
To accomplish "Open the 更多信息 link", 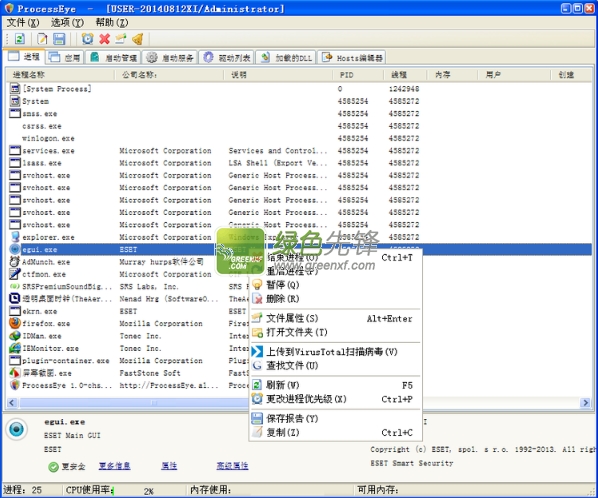I will [x=115, y=466].
